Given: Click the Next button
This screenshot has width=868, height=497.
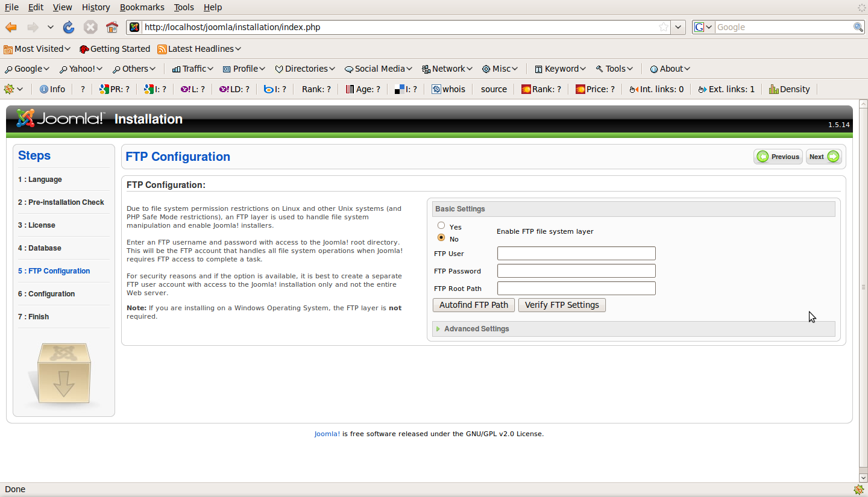Looking at the screenshot, I should pos(824,157).
